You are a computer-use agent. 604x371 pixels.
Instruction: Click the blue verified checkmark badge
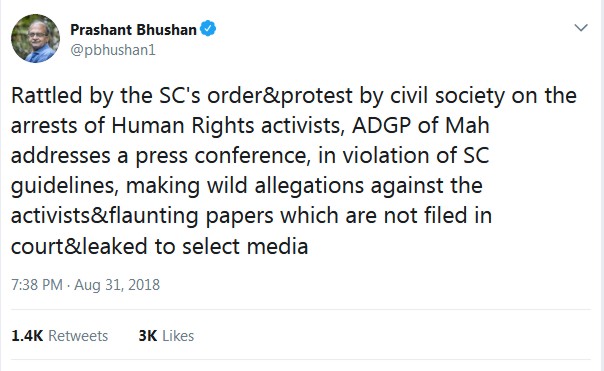tap(208, 29)
